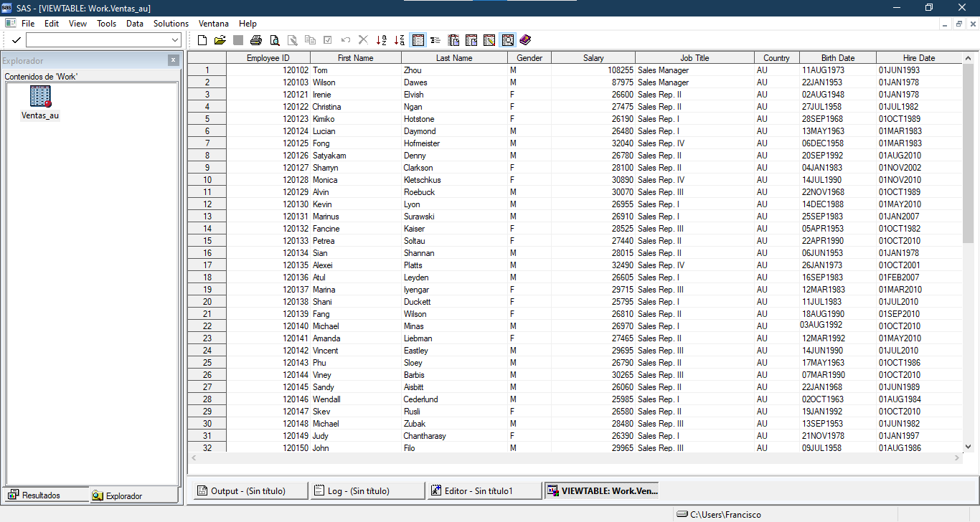The width and height of the screenshot is (980, 522).
Task: Click the Copy toolbar icon
Action: click(x=310, y=40)
